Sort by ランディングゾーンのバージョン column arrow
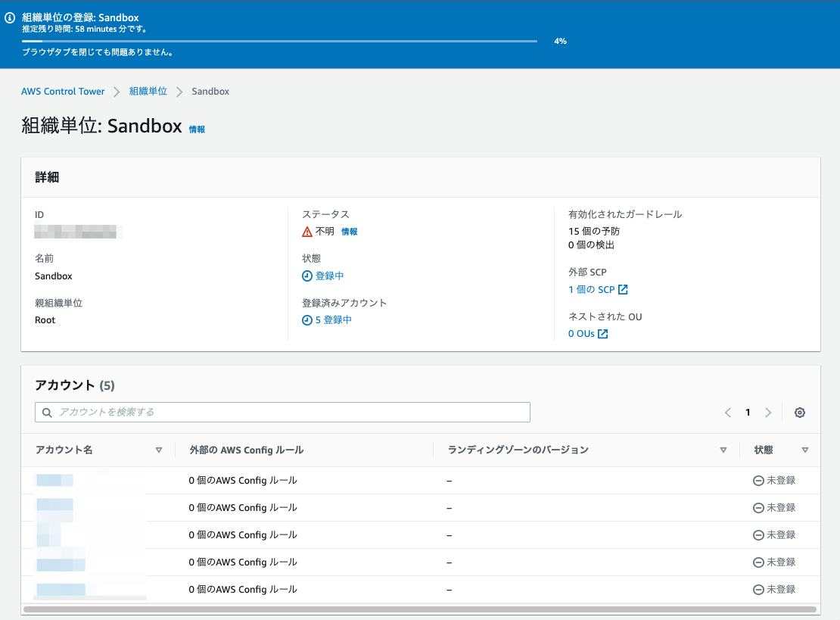The width and height of the screenshot is (840, 620). [x=723, y=450]
